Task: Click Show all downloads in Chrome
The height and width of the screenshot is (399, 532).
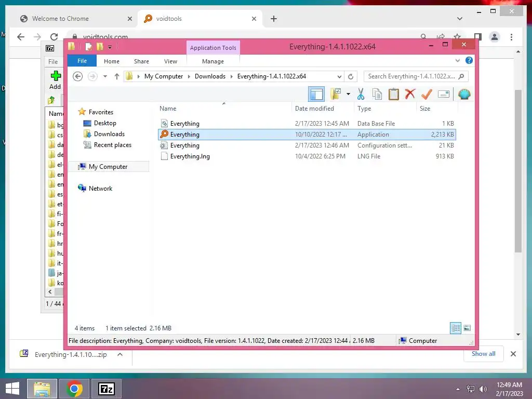Action: pyautogui.click(x=483, y=354)
